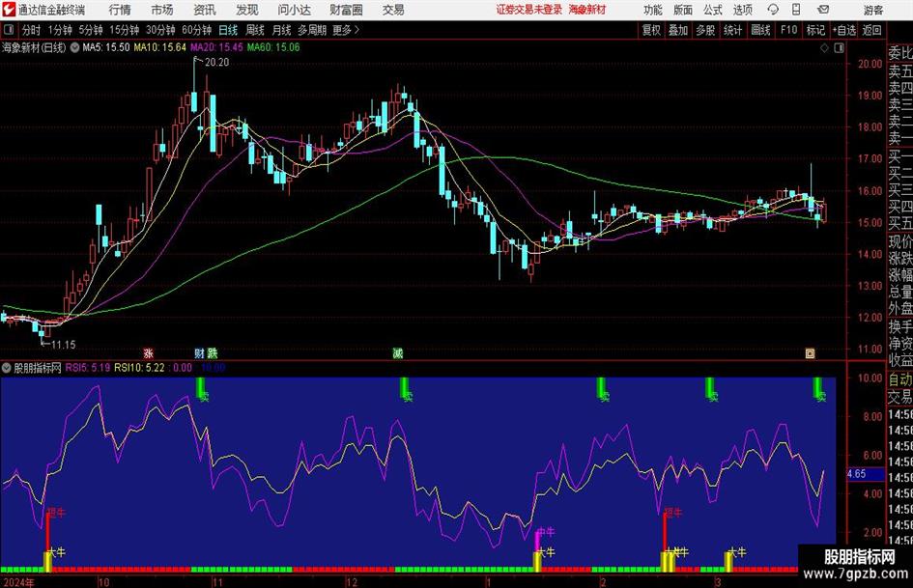
Task: Click the 画线 drawing tool button
Action: click(760, 30)
